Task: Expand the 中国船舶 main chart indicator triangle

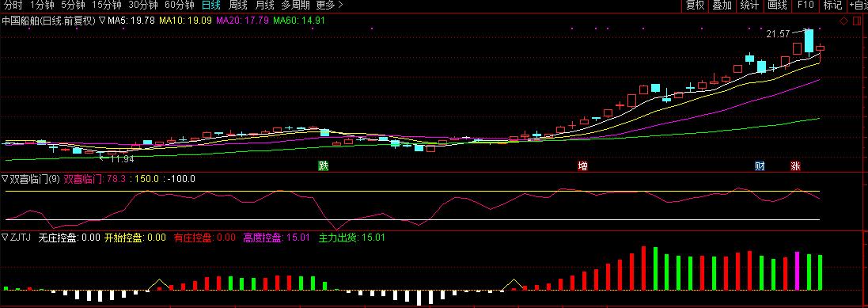Action: coord(102,21)
